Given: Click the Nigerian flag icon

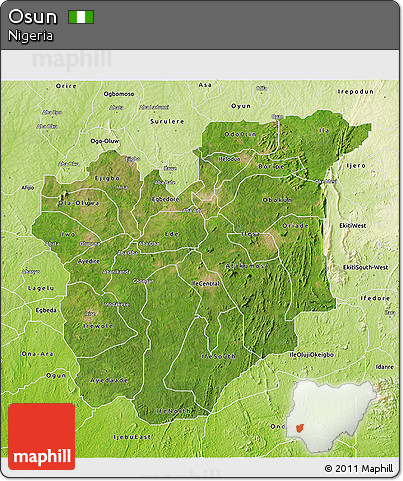Looking at the screenshot, I should (x=81, y=17).
